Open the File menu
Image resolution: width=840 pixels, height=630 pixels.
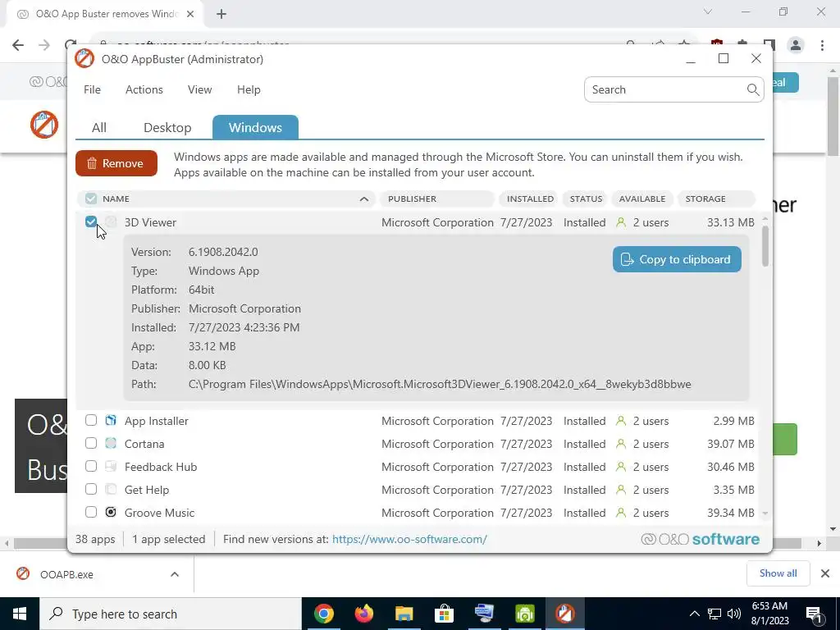(x=92, y=89)
